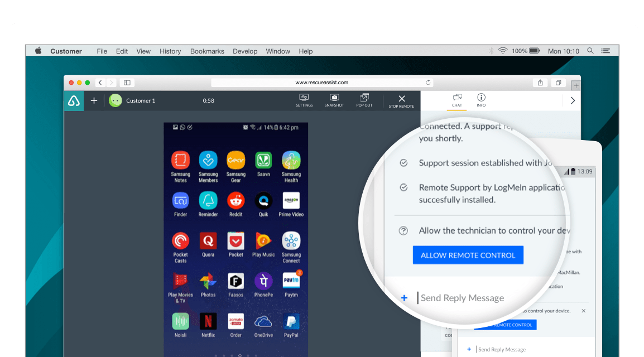Screen dimensions: 644x357
Task: Pop out the remote session window
Action: coord(364,100)
